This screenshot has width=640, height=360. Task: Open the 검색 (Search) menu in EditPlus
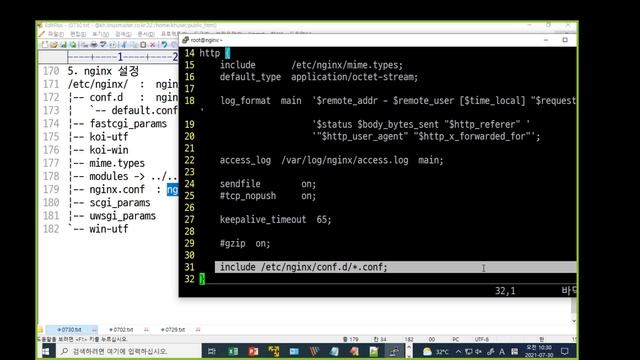click(123, 34)
